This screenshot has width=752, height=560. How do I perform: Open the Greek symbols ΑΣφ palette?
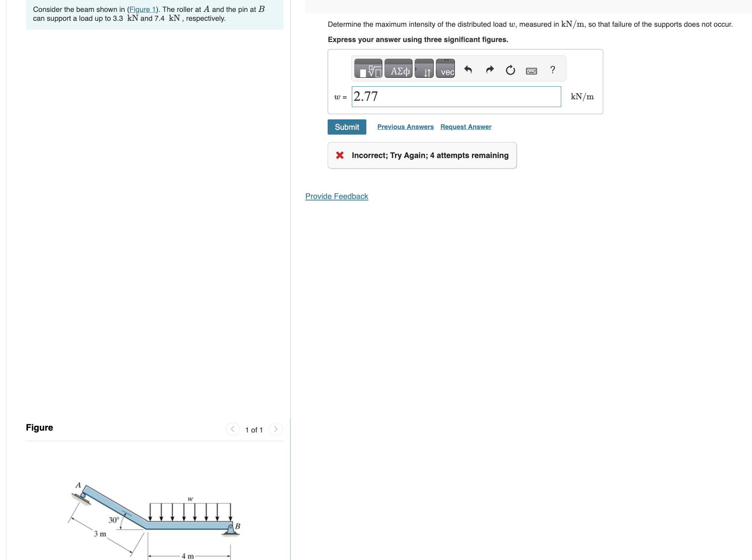pyautogui.click(x=398, y=69)
